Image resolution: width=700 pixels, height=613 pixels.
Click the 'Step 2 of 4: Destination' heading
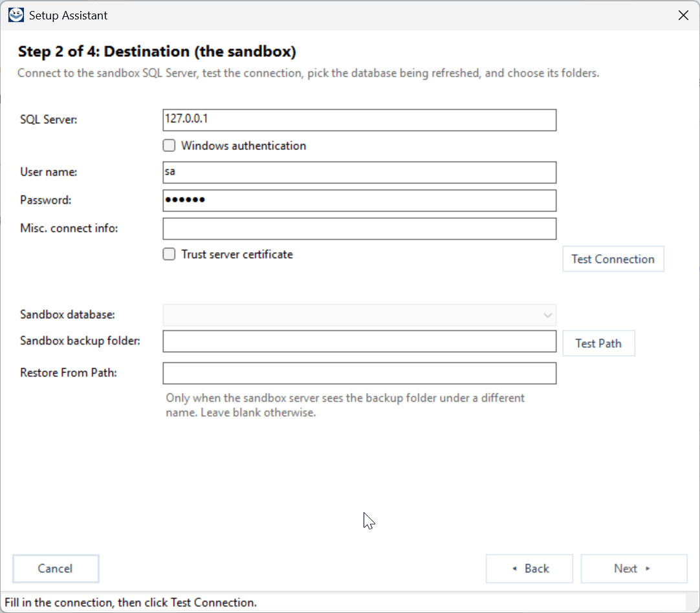coord(157,52)
